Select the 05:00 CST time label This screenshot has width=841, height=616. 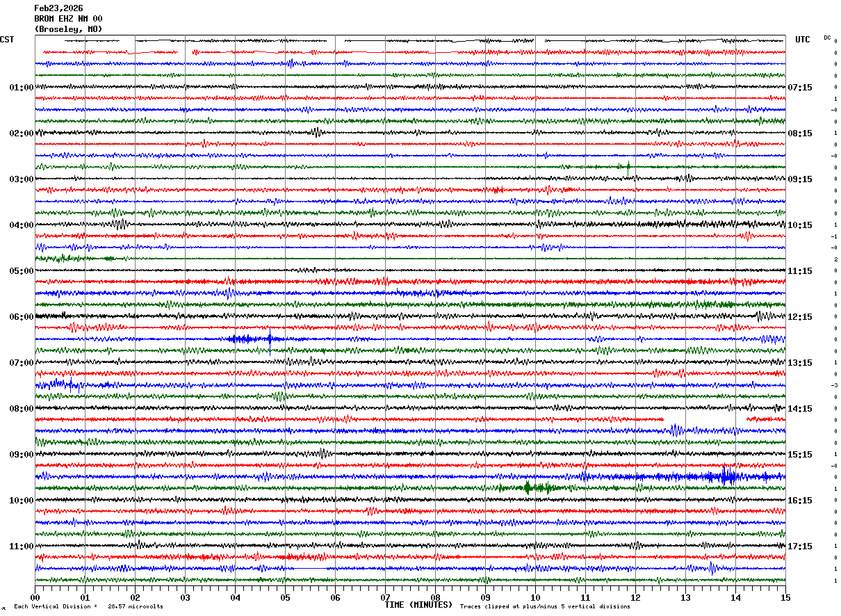coord(22,271)
